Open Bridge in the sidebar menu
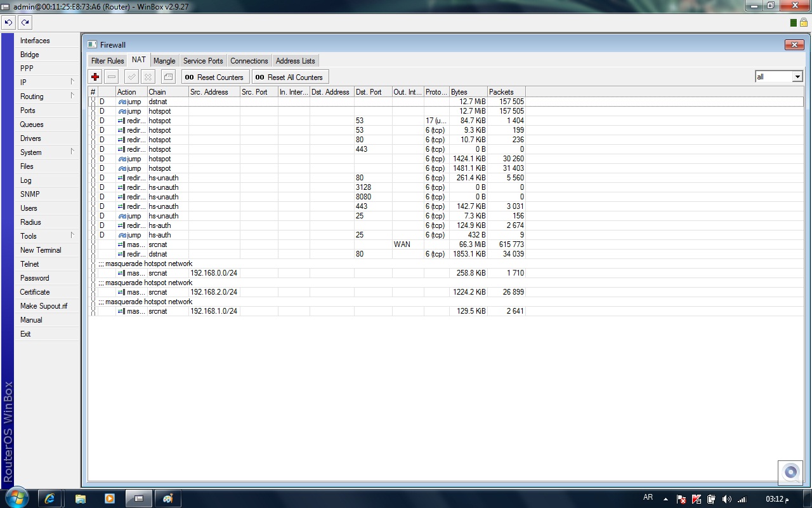Screen dimensions: 812x508 click(x=48, y=55)
